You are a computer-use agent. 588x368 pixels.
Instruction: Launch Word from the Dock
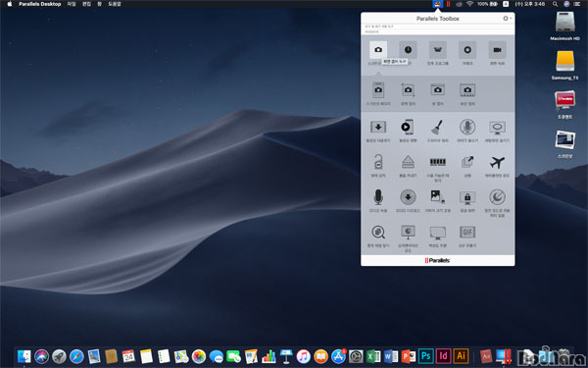pyautogui.click(x=391, y=356)
